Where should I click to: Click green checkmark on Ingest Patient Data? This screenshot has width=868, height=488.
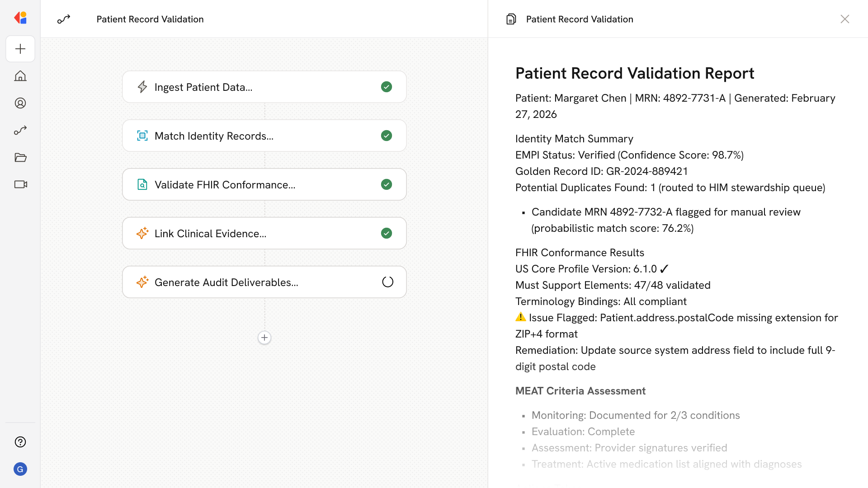coord(387,87)
